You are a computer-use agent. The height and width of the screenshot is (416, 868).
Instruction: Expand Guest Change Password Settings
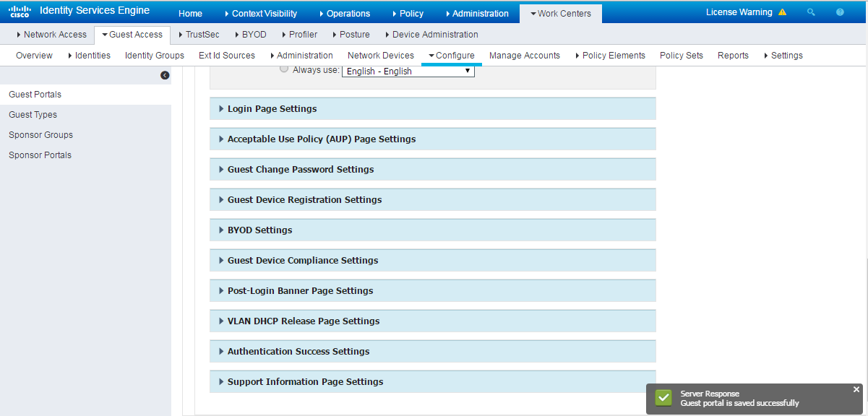pos(432,170)
